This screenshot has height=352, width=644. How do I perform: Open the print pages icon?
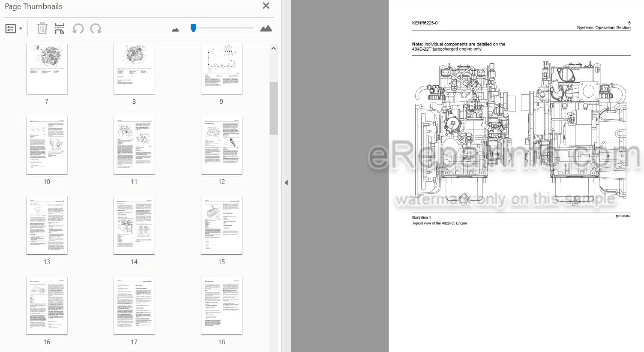60,29
